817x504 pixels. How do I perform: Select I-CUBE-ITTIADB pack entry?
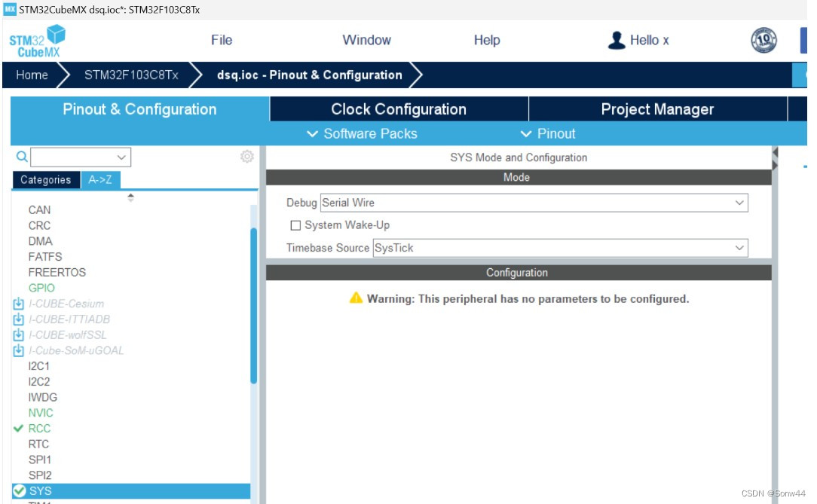(69, 319)
